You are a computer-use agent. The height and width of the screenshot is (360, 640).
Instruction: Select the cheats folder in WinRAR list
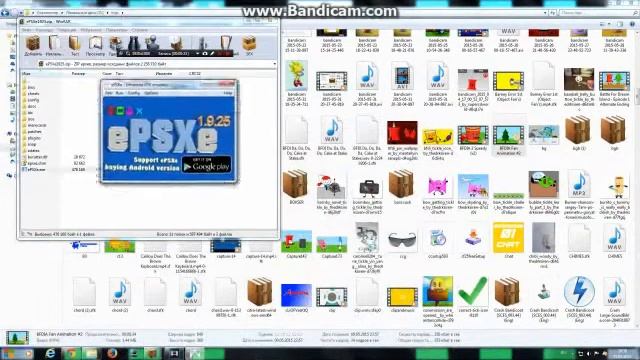[x=33, y=93]
